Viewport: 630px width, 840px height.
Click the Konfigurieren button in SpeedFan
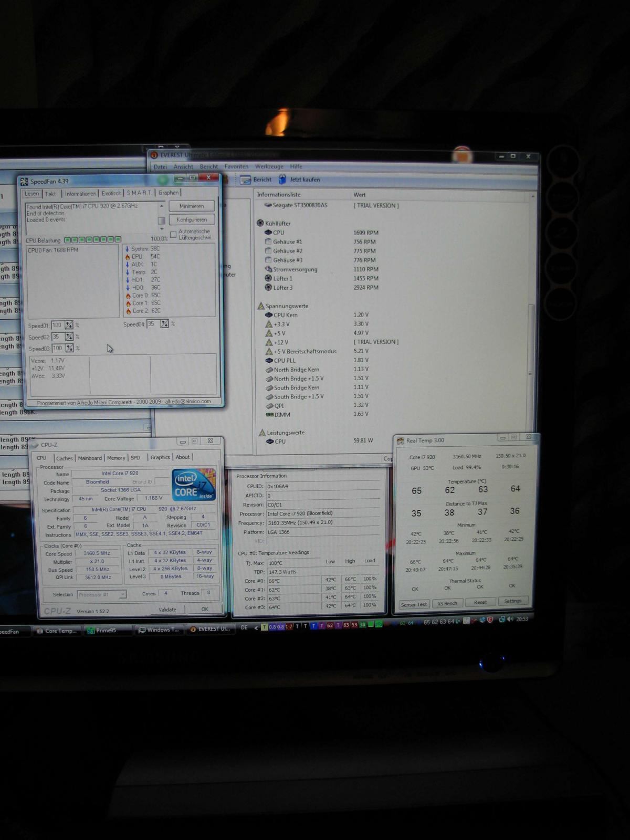[192, 219]
